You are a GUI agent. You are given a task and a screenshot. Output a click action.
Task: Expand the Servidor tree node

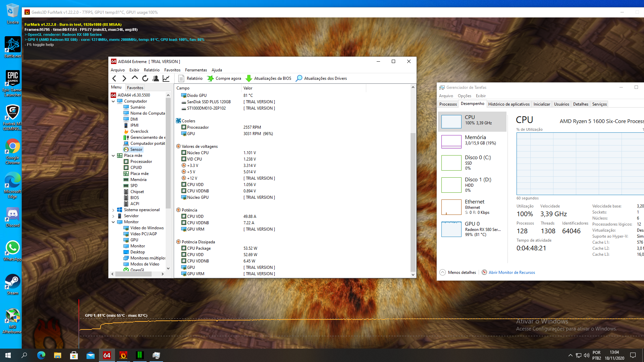point(113,216)
